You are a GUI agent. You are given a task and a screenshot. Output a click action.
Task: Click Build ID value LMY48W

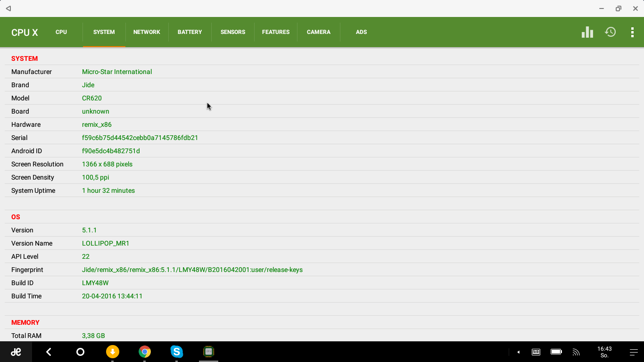[x=95, y=283]
